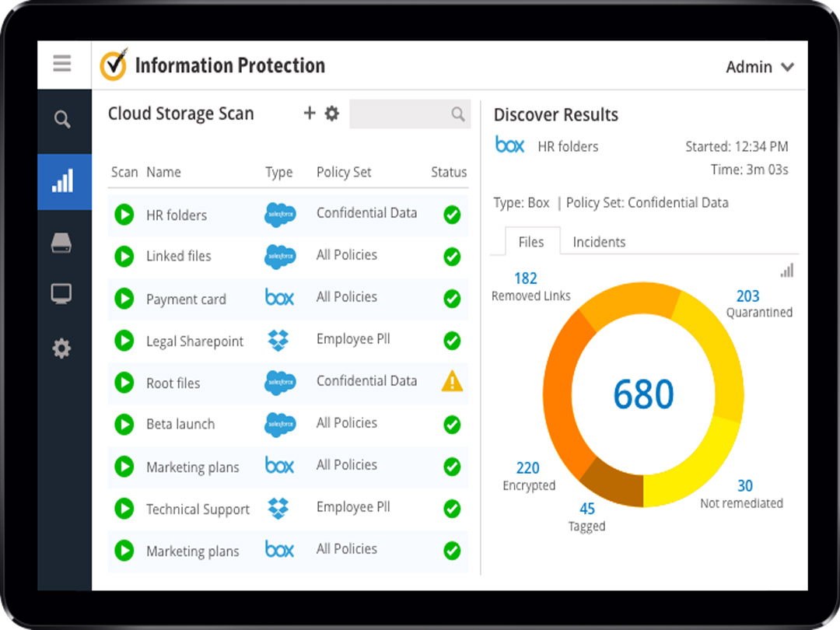Click the Box icon for Payment card
The image size is (840, 630).
click(x=280, y=297)
